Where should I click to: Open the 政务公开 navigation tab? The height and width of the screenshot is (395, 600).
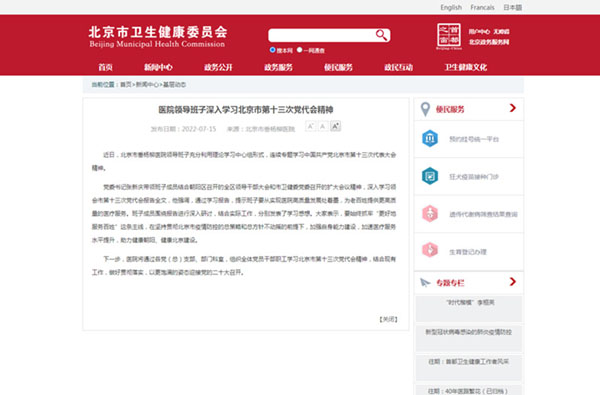(x=218, y=67)
